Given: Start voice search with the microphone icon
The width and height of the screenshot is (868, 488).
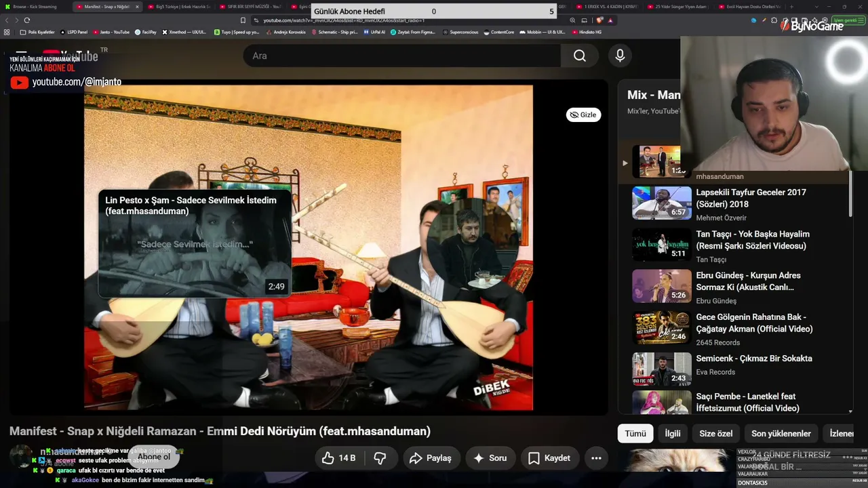Looking at the screenshot, I should pyautogui.click(x=620, y=56).
